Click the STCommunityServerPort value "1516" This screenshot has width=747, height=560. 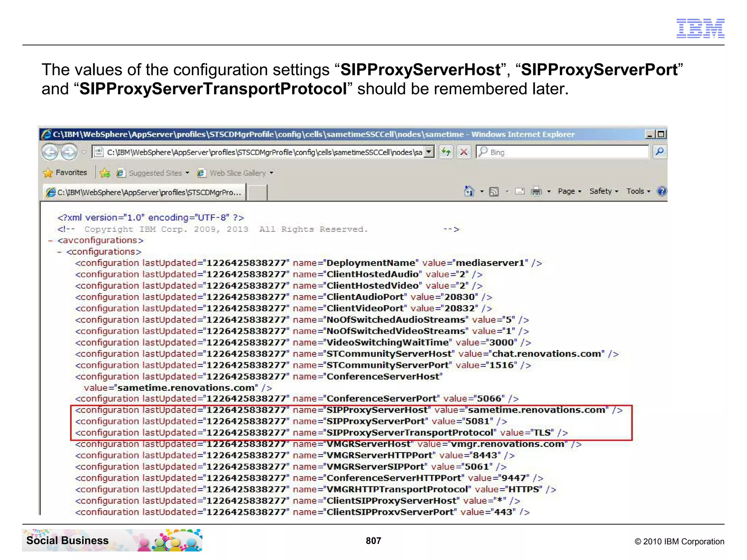point(501,365)
